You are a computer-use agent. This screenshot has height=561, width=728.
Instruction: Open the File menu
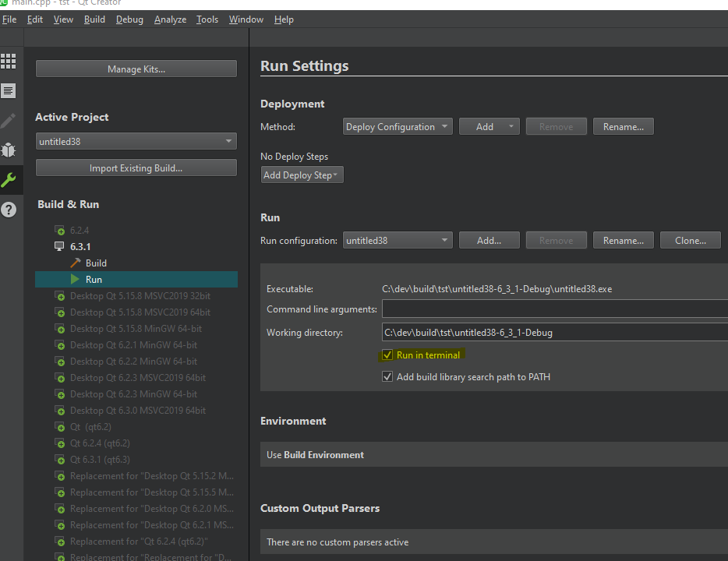pyautogui.click(x=9, y=19)
